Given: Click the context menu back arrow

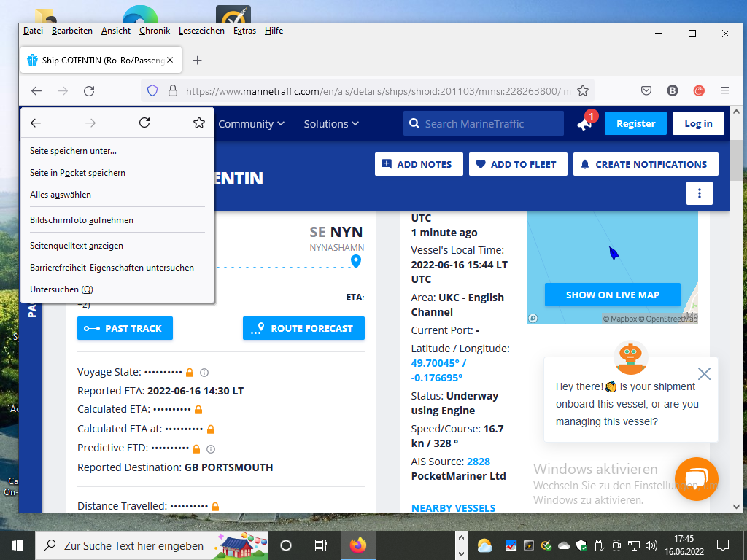Looking at the screenshot, I should pyautogui.click(x=36, y=122).
